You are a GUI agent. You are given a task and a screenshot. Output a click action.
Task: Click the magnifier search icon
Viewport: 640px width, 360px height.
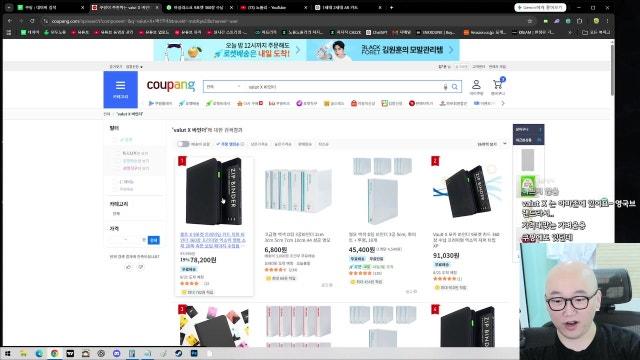click(x=455, y=87)
